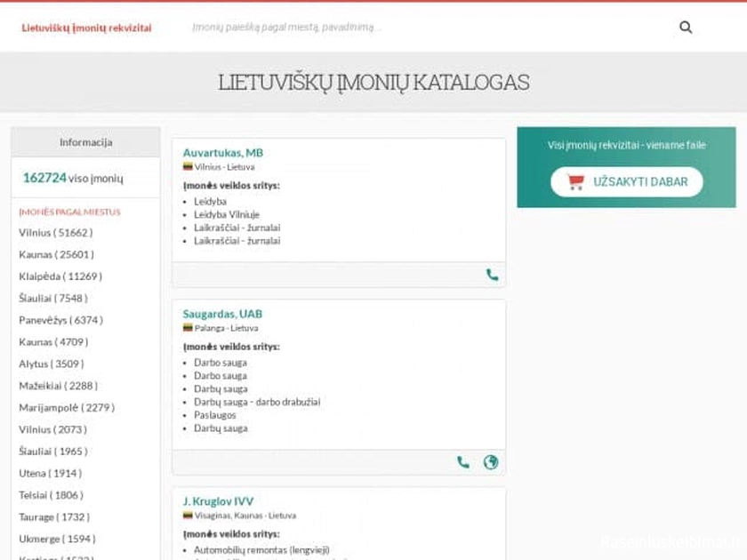Click the Informacija panel header

pyautogui.click(x=85, y=142)
